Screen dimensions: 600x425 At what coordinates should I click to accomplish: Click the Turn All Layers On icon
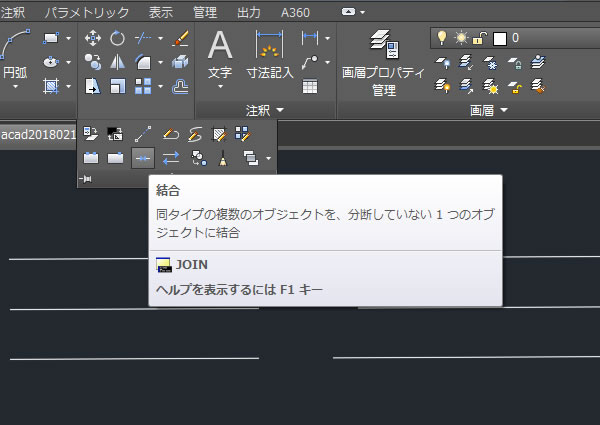click(442, 86)
